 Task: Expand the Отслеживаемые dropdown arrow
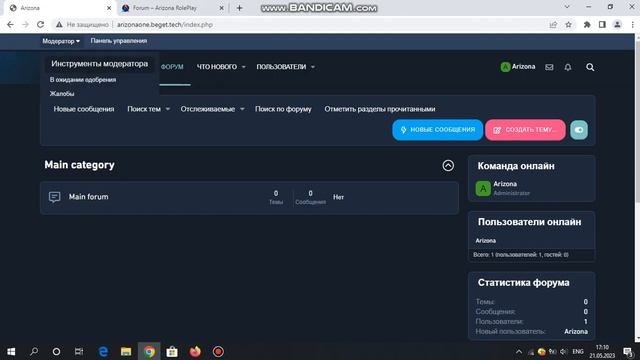(x=242, y=109)
